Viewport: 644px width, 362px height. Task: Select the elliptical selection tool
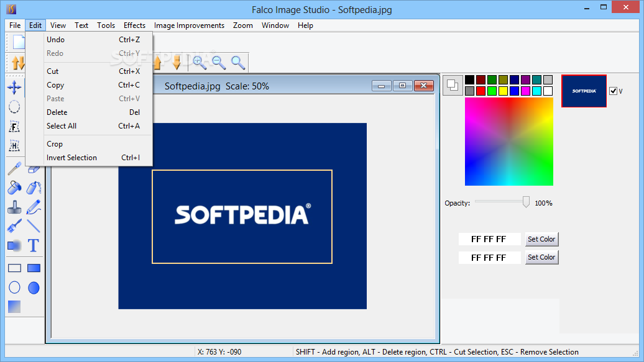(x=14, y=107)
